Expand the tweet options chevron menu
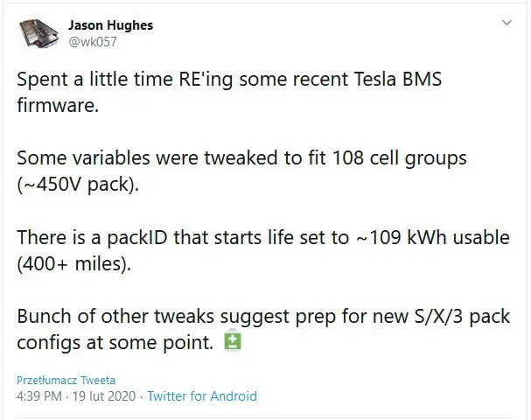Viewport: 531px width, 420px height. click(507, 23)
